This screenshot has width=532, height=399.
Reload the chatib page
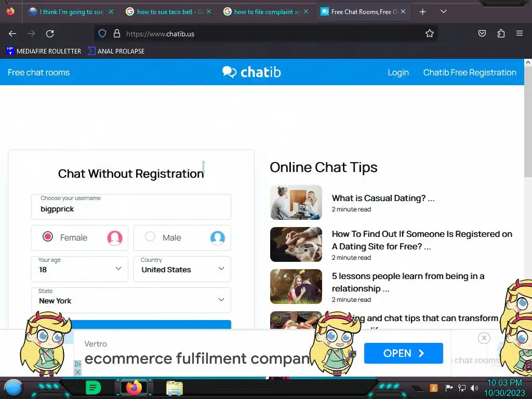point(50,34)
